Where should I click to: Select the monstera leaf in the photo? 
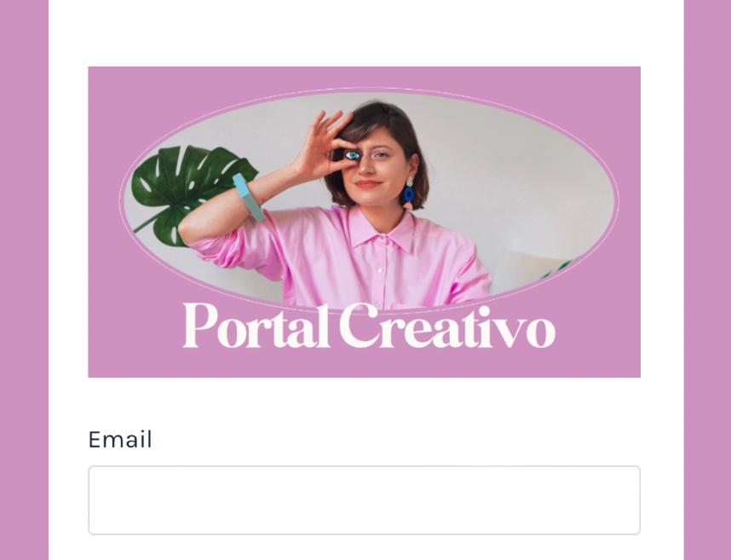(189, 193)
